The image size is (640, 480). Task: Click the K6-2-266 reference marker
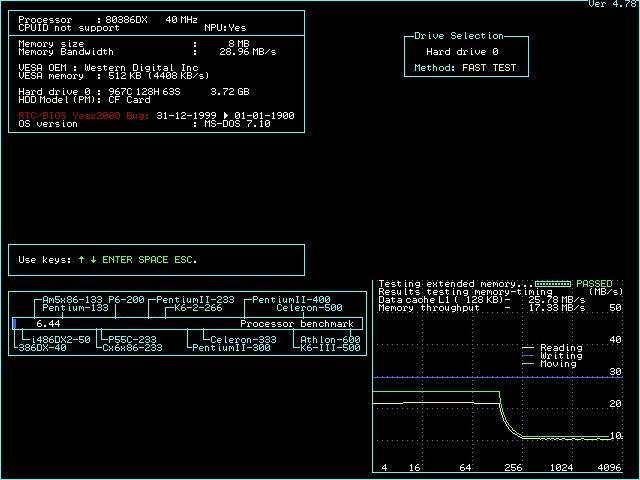pyautogui.click(x=198, y=308)
